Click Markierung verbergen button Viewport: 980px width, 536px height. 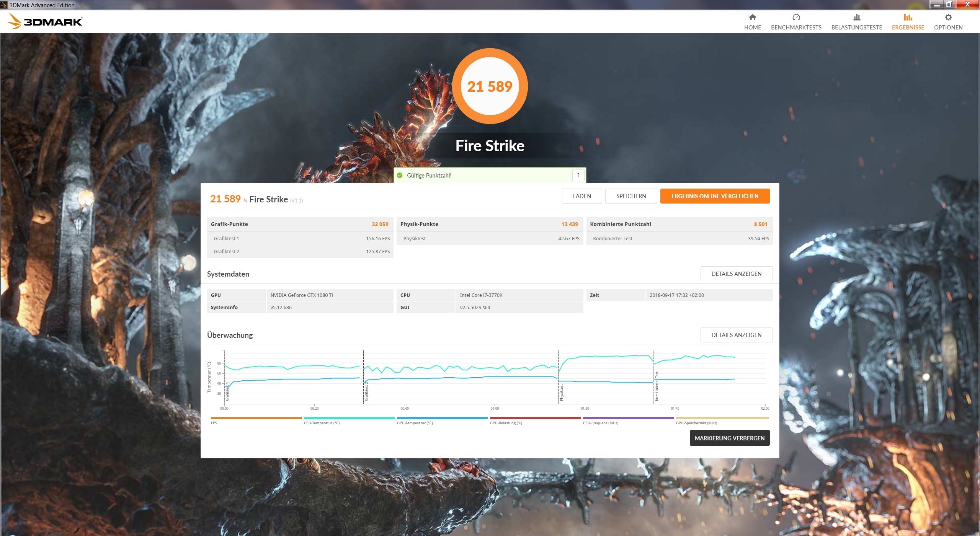(729, 438)
